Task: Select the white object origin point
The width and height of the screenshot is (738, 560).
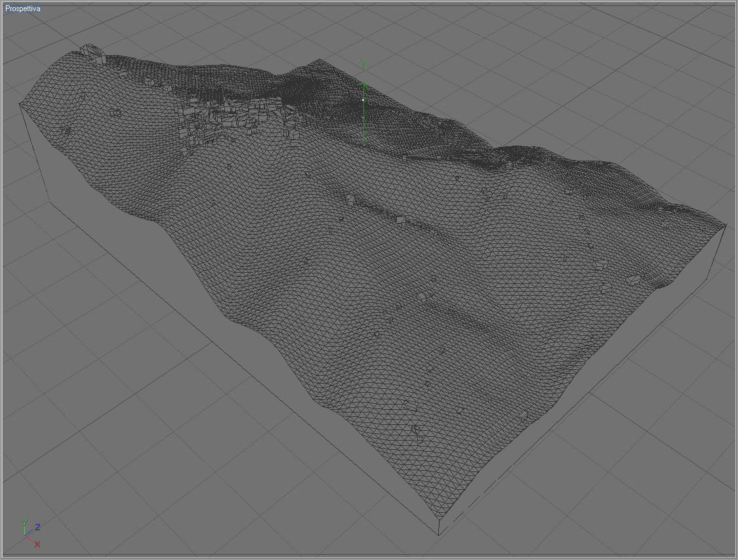Action: point(363,100)
